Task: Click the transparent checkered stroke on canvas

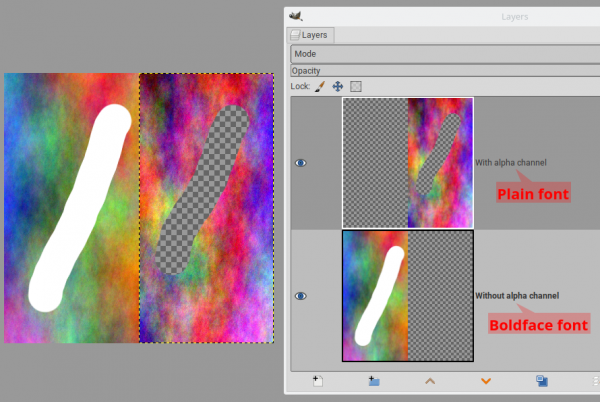Action: [x=202, y=190]
